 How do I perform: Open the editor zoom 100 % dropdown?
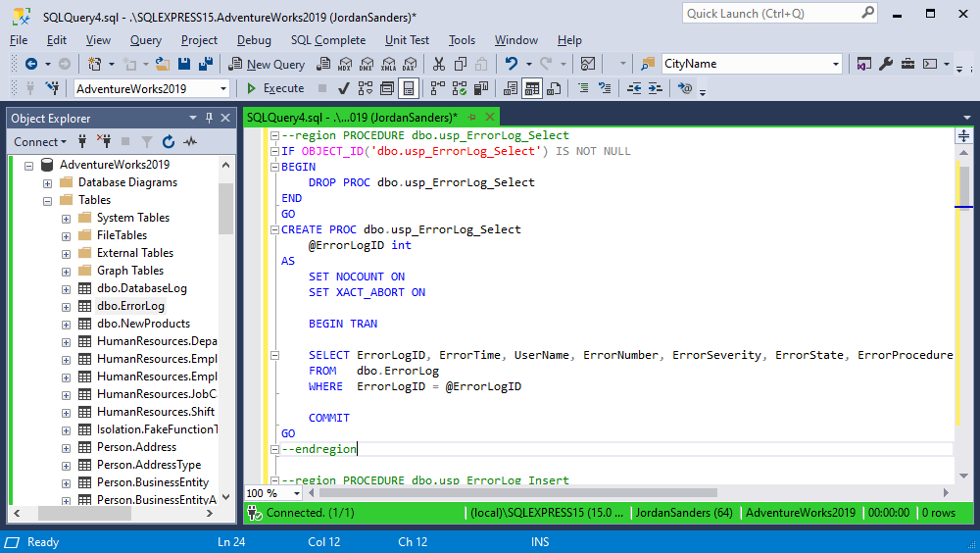click(x=296, y=493)
